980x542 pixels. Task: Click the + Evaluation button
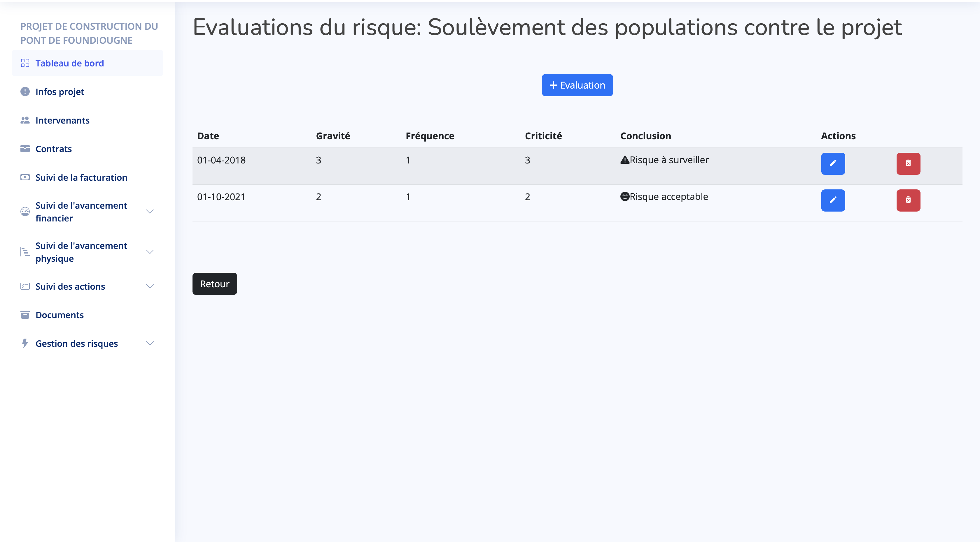click(x=577, y=85)
